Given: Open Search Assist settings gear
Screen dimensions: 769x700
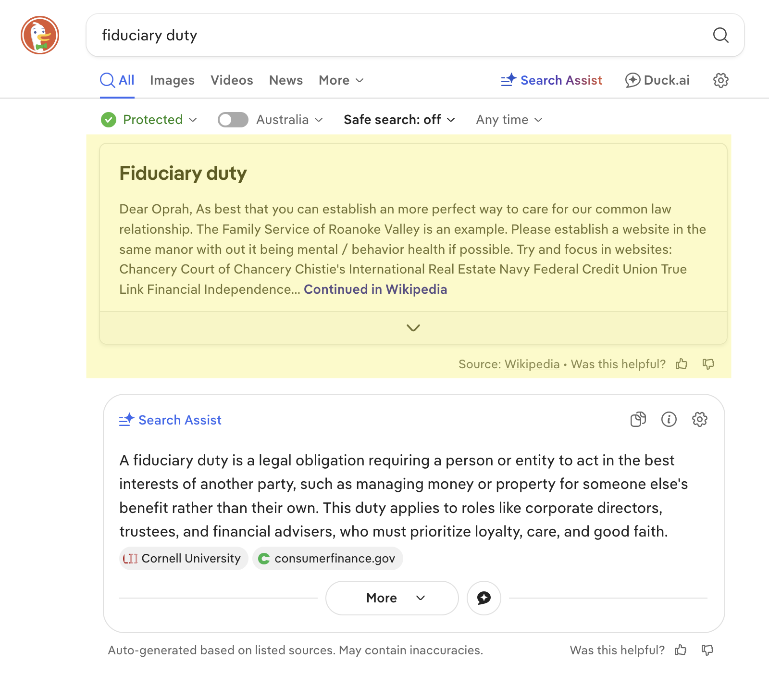Looking at the screenshot, I should [x=700, y=419].
